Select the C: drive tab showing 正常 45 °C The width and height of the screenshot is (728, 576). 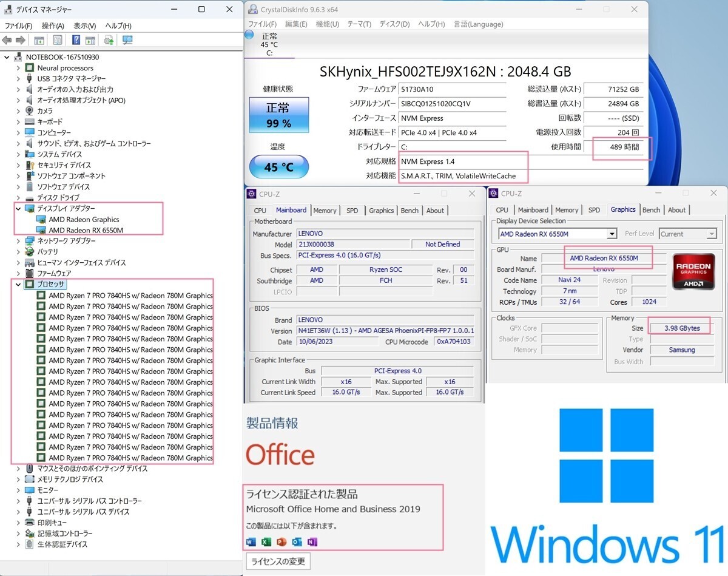269,44
